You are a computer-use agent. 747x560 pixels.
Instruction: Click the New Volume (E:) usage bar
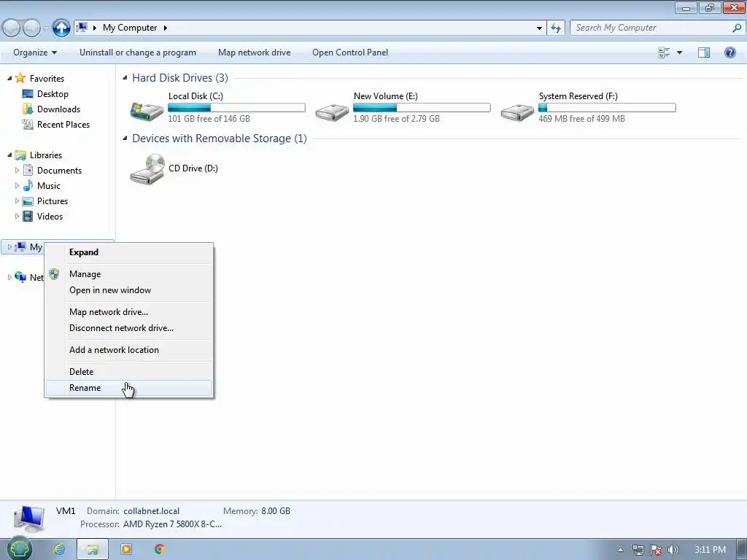pos(422,108)
